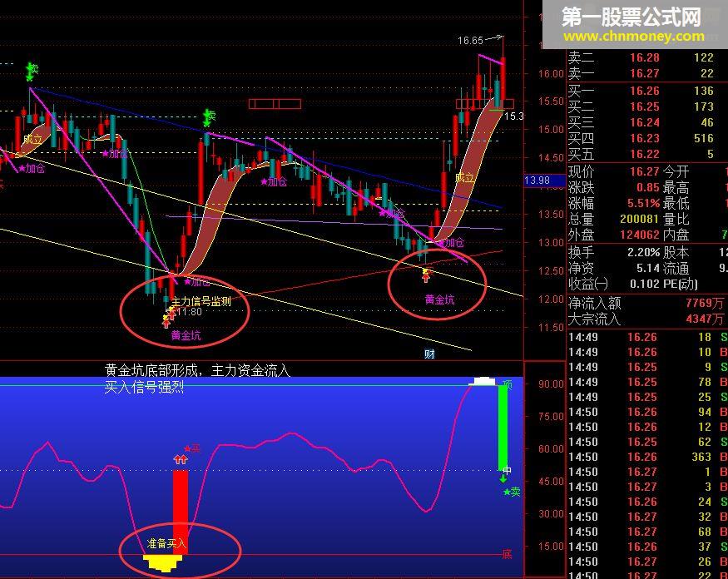
Task: Click the ★买 star marker in the indicator panel
Action: (x=192, y=448)
